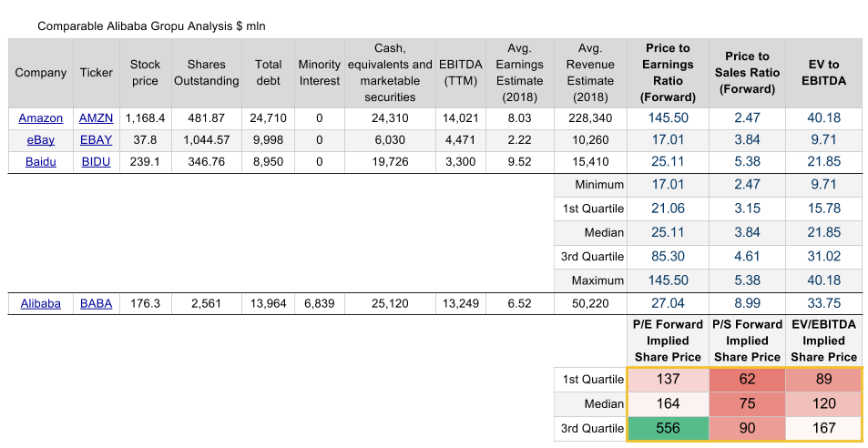
Task: Select the 'Price to Earnings Ratio (Forward)' header
Action: point(668,72)
